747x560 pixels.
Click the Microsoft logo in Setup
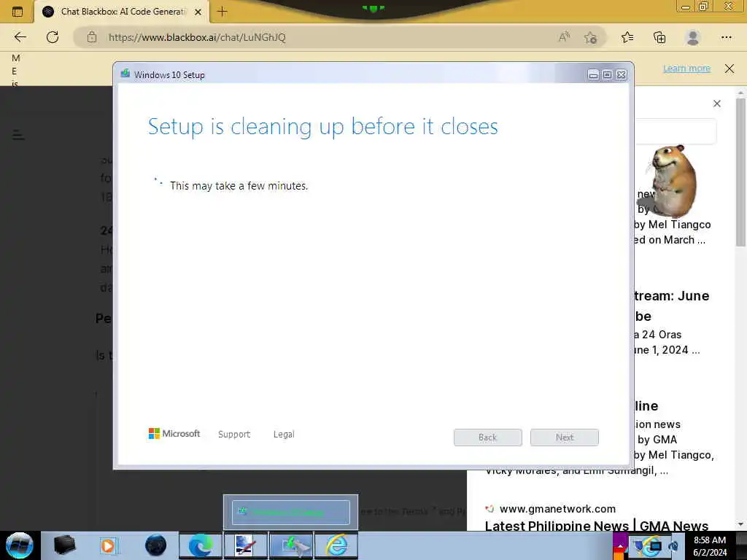(174, 433)
